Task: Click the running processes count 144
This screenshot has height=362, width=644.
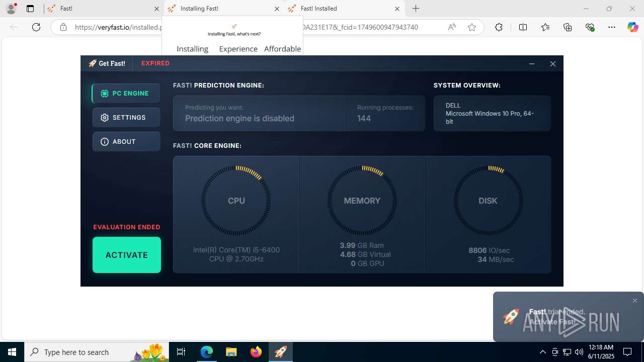Action: (x=364, y=119)
